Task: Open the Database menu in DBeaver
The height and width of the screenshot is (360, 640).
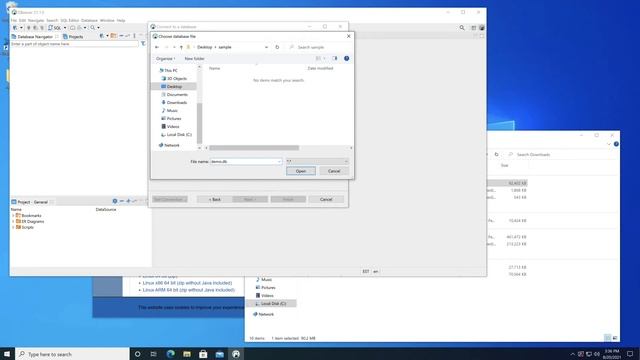Action: coord(89,20)
